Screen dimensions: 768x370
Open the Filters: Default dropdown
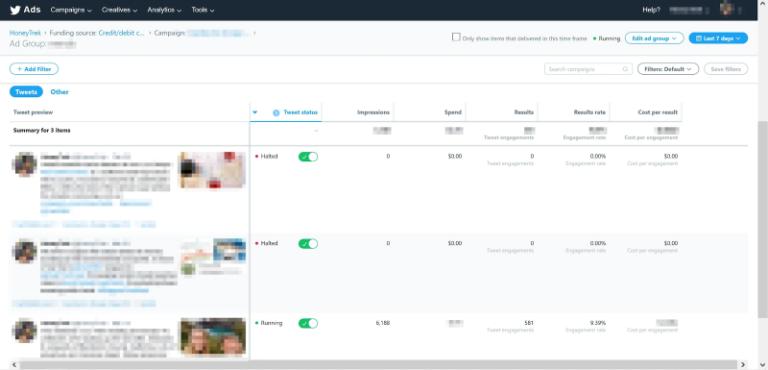(668, 69)
